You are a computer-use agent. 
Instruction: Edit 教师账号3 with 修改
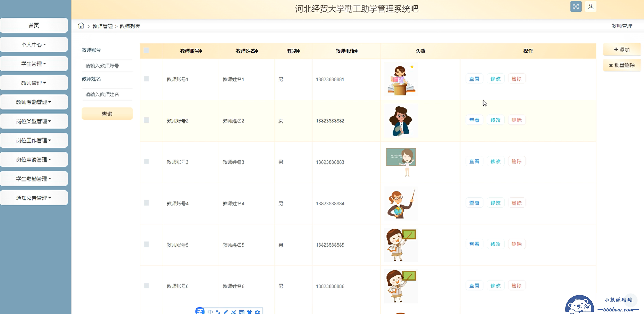coord(496,161)
